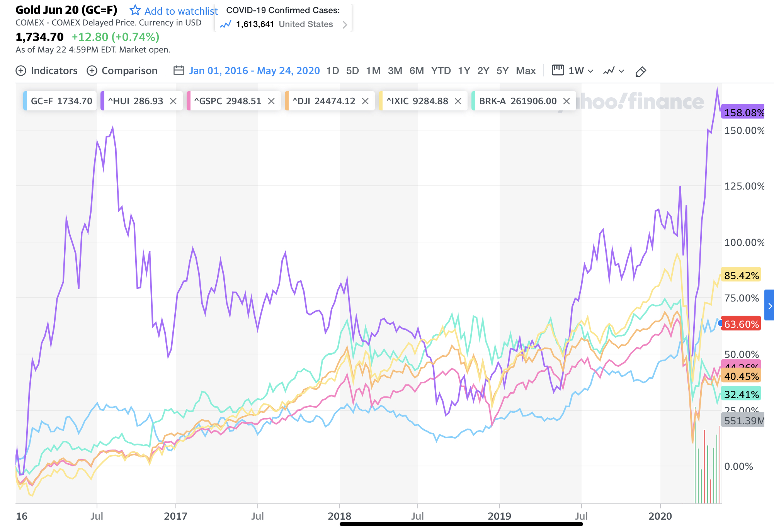This screenshot has width=774, height=532.
Task: Remove the BRK-A comparison chip
Action: click(x=566, y=101)
